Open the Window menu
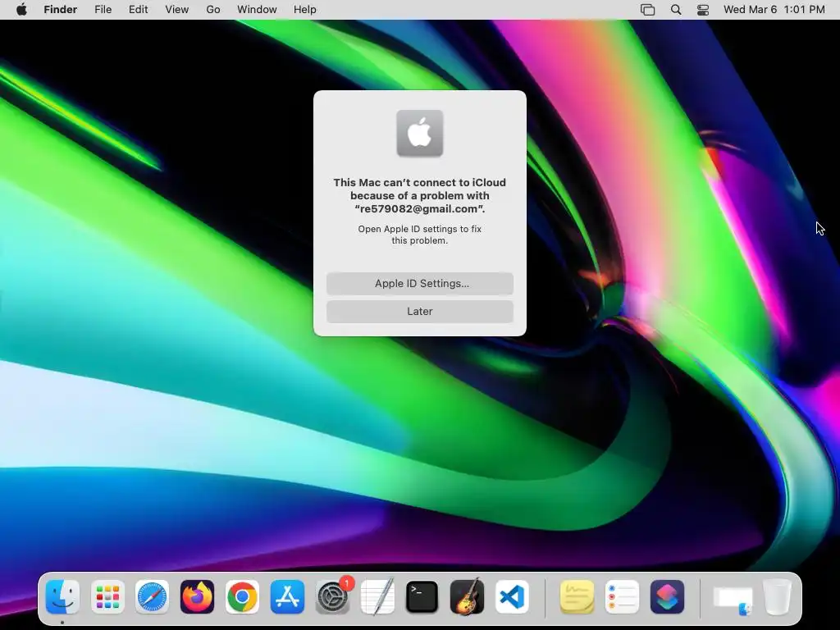The image size is (840, 630). (x=257, y=10)
